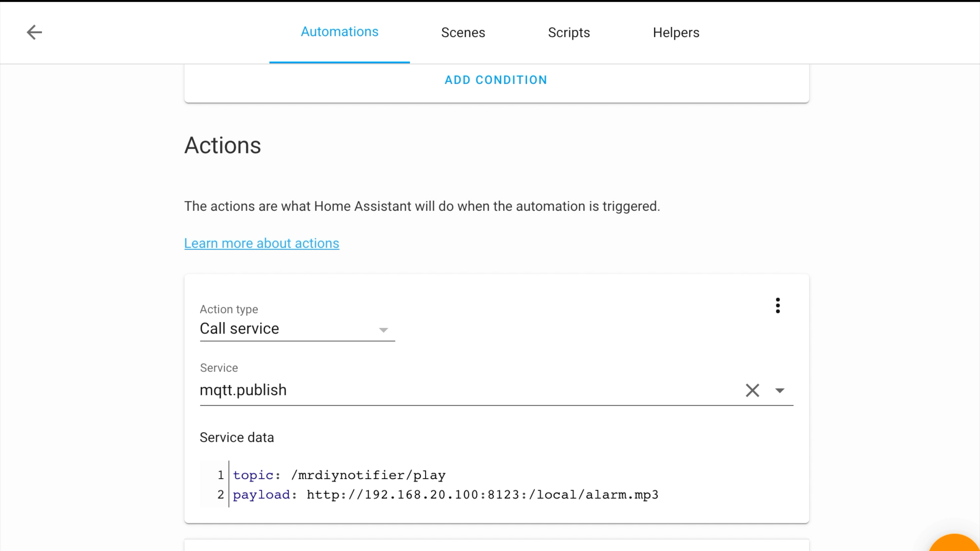Clear the mqtt.publish service with X icon
980x551 pixels.
752,391
